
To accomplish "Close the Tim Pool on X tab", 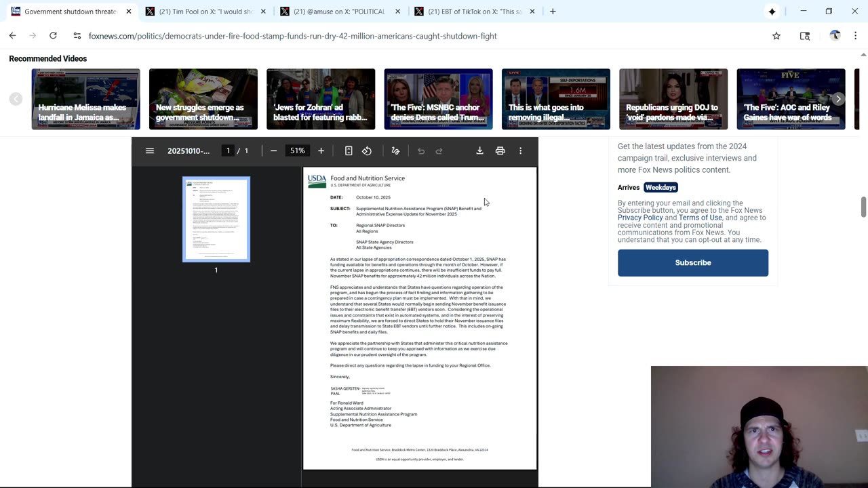I will point(263,12).
